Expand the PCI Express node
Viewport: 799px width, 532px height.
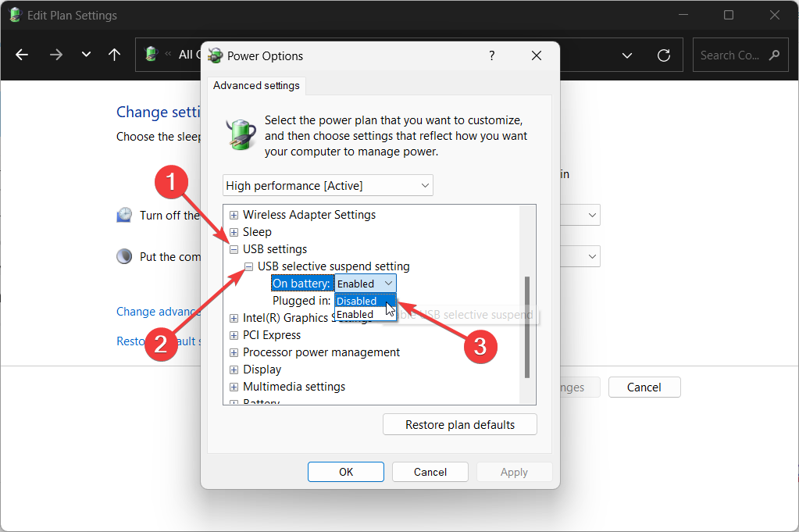click(234, 335)
